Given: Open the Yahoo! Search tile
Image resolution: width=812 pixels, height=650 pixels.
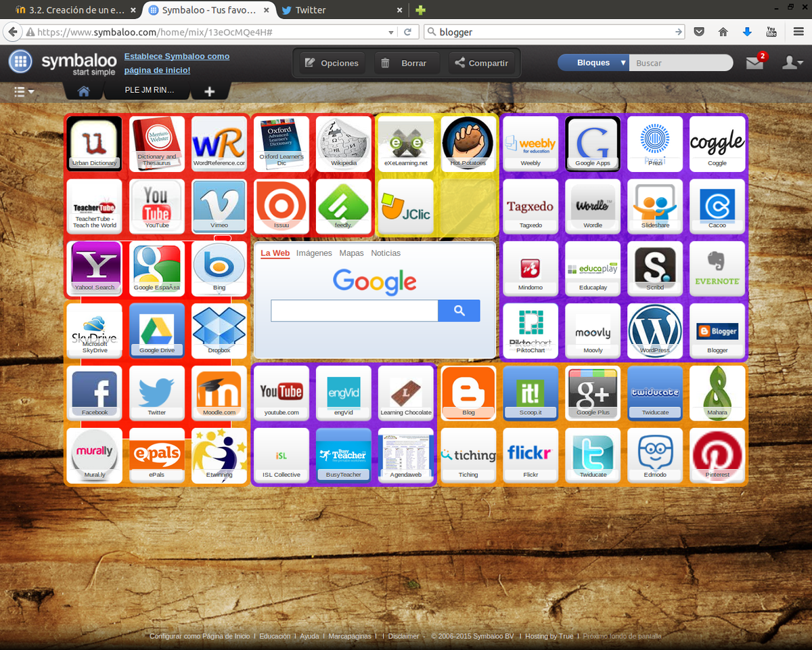Looking at the screenshot, I should (95, 268).
